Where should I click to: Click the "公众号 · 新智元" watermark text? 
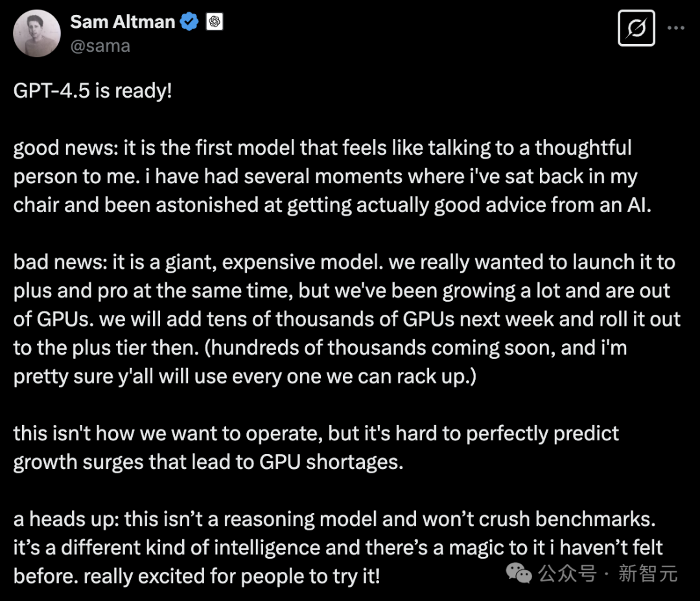click(607, 573)
